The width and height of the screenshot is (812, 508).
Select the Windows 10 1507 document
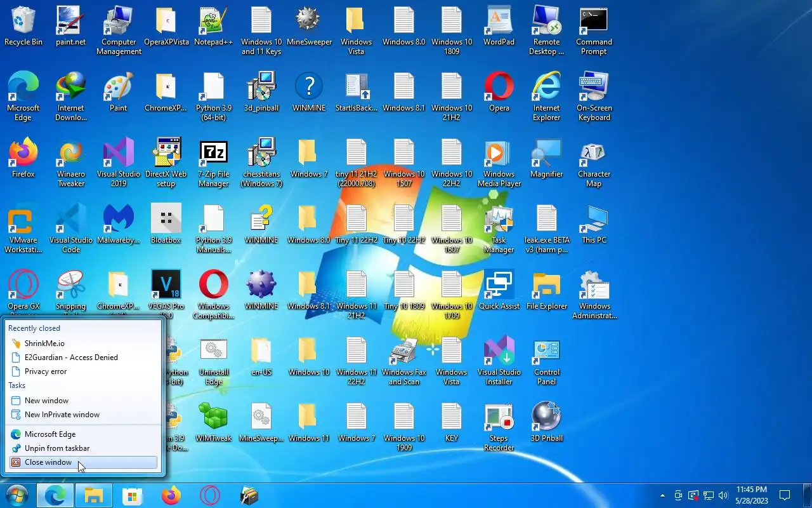[x=404, y=163]
